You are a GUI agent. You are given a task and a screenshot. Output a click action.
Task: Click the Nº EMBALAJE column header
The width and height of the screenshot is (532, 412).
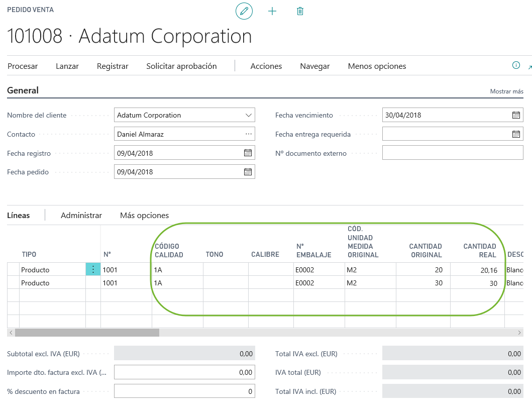pyautogui.click(x=314, y=250)
